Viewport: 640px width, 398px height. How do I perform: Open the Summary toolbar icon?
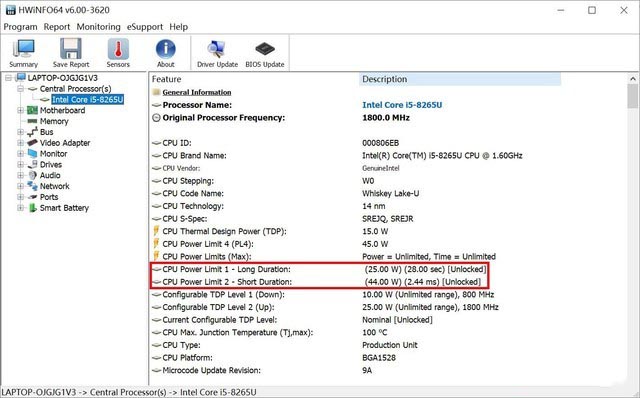pyautogui.click(x=24, y=49)
